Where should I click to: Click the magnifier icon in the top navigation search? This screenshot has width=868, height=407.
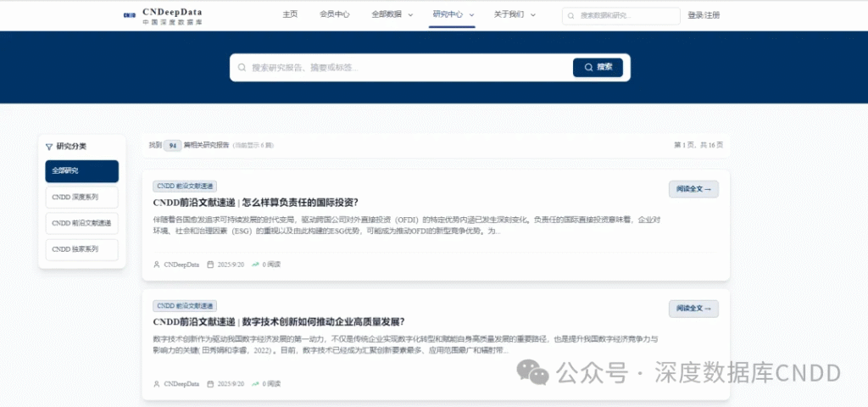pos(572,15)
